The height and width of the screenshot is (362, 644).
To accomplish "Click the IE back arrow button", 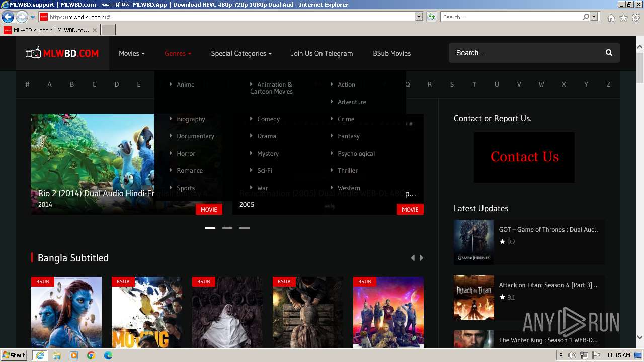I will coord(8,17).
